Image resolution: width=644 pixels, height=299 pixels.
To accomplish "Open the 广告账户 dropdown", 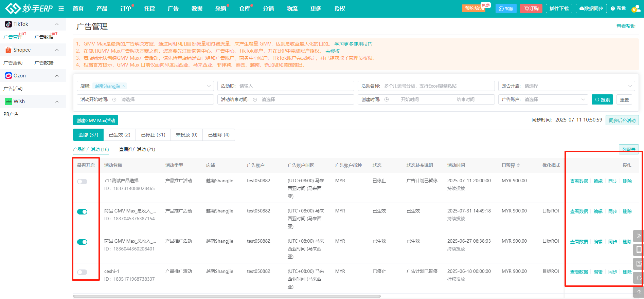I will coord(543,99).
